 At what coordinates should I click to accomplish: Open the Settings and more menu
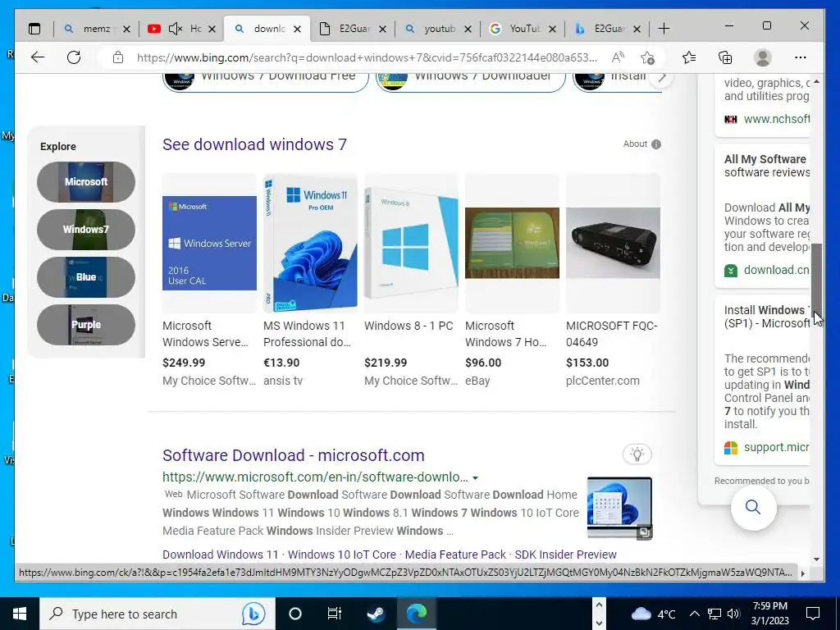click(801, 57)
